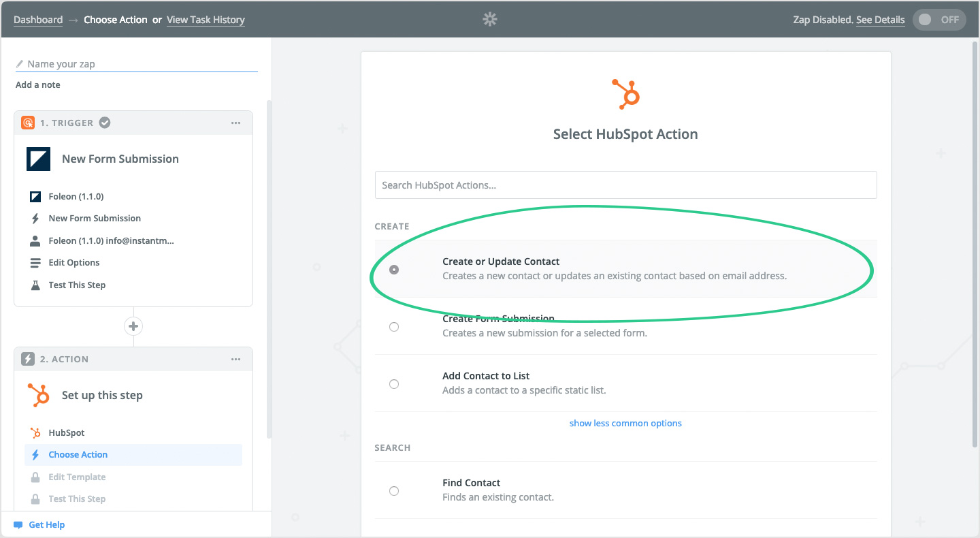Toggle show less common options
The height and width of the screenshot is (538, 980).
(625, 423)
